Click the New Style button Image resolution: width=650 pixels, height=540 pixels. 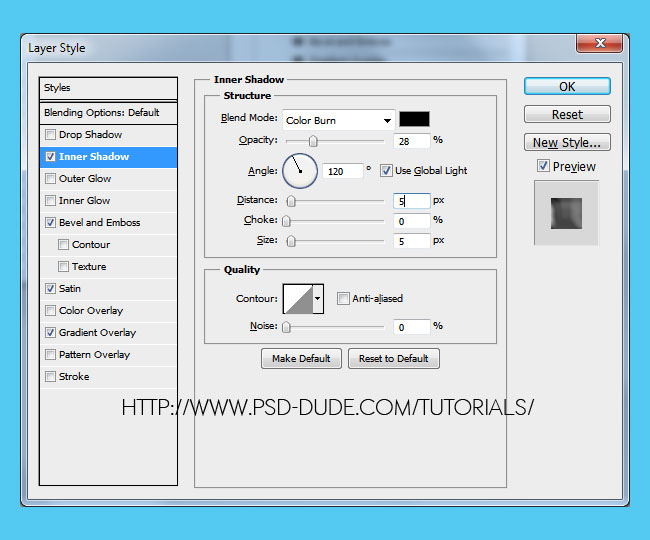coord(567,142)
